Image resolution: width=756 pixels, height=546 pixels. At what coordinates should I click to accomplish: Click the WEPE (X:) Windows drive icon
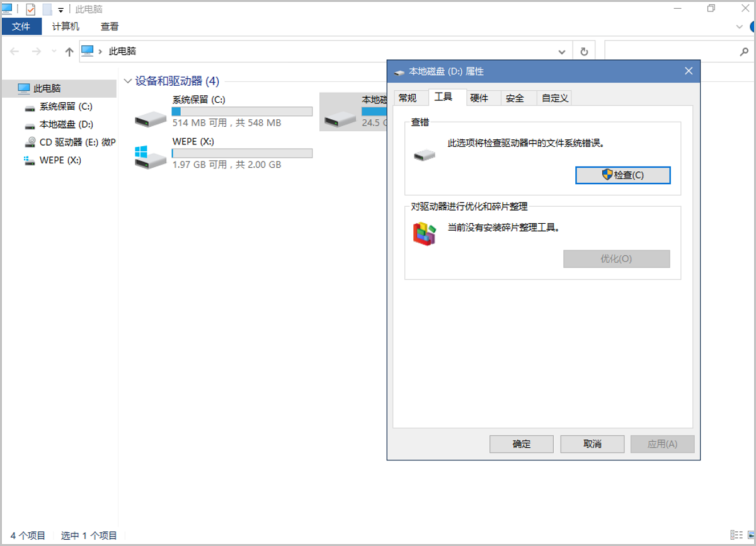pos(150,157)
